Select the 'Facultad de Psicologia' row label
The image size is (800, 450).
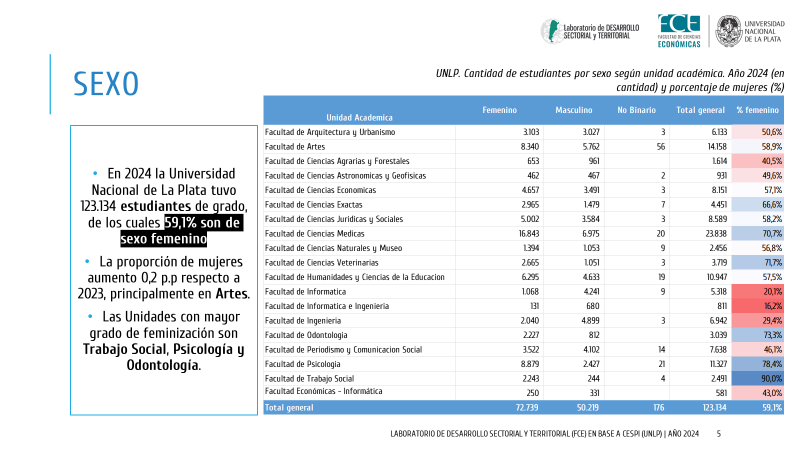[x=302, y=365]
